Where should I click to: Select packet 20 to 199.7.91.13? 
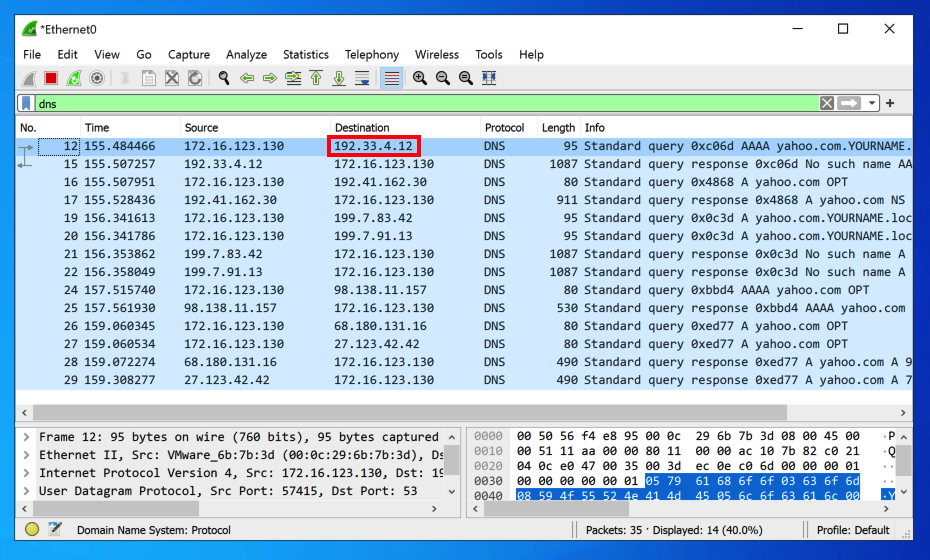(464, 236)
